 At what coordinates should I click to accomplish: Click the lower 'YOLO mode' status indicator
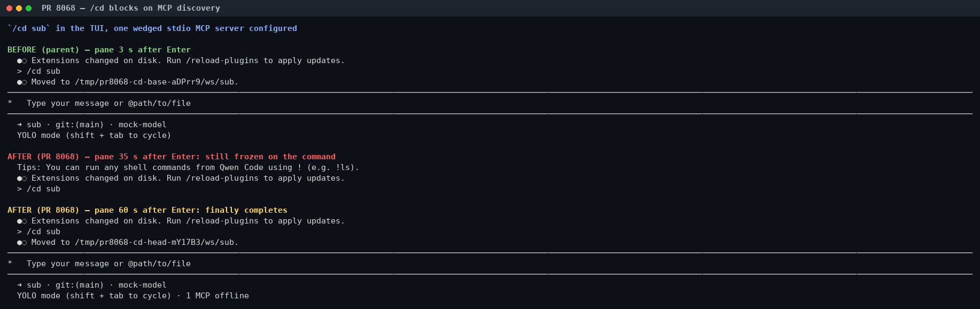(94, 296)
